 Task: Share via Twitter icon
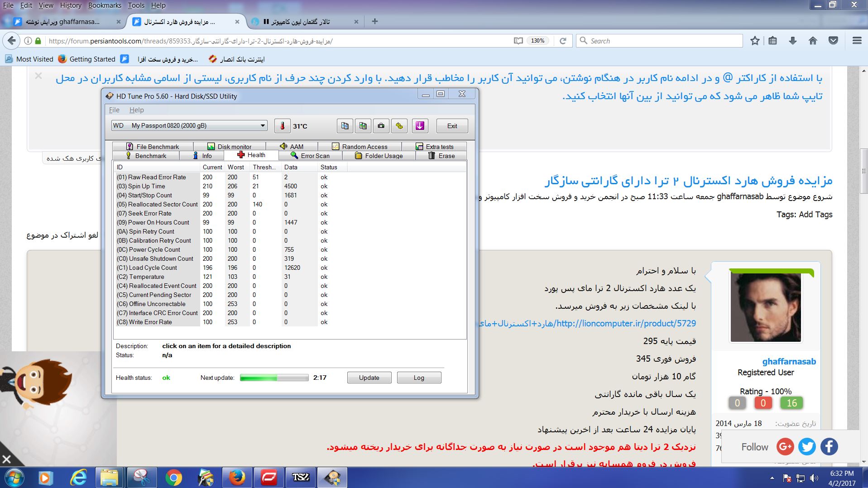(807, 447)
